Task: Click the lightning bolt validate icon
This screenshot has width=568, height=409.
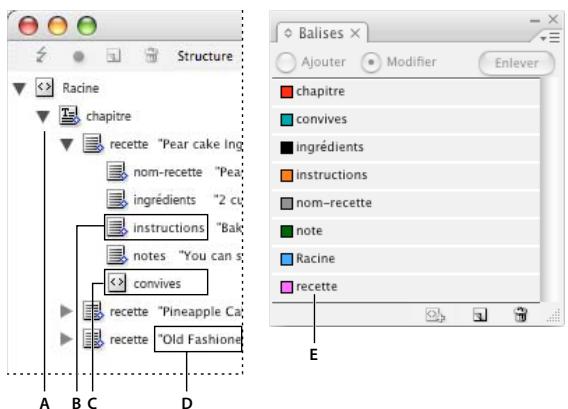Action: (x=41, y=55)
